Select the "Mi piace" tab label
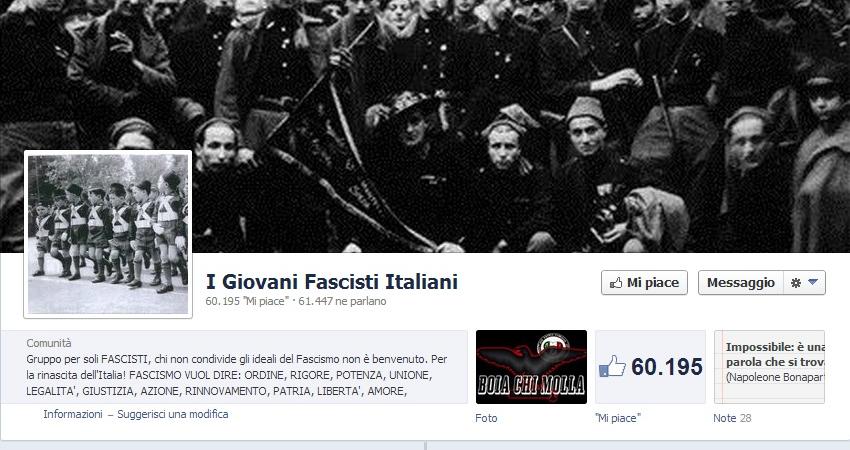This screenshot has height=450, width=850. coord(617,418)
